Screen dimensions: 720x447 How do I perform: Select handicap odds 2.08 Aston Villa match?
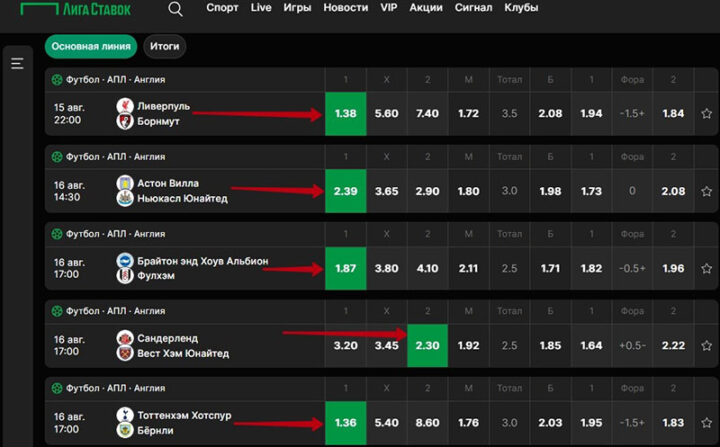673,191
